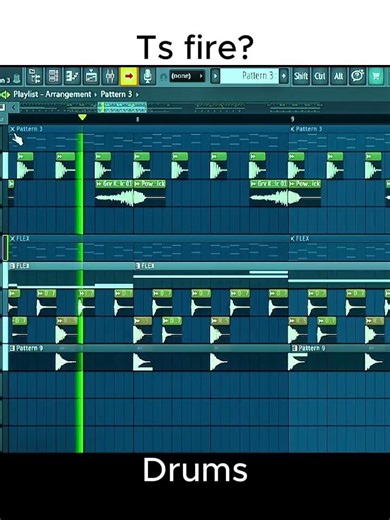390x520 pixels.
Task: Toggle mute strip of Pattern 9 track
Action: pos(5,358)
